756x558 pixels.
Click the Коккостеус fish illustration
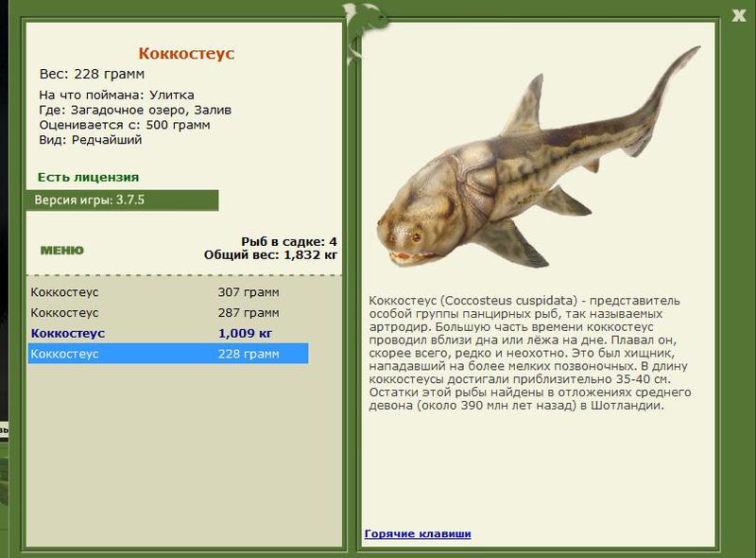pos(539,158)
